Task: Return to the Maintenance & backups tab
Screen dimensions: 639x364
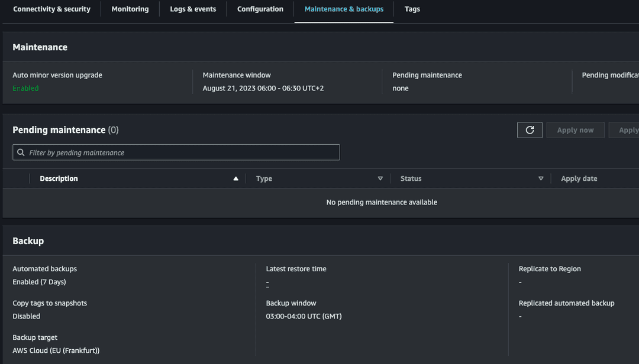Action: 344,9
